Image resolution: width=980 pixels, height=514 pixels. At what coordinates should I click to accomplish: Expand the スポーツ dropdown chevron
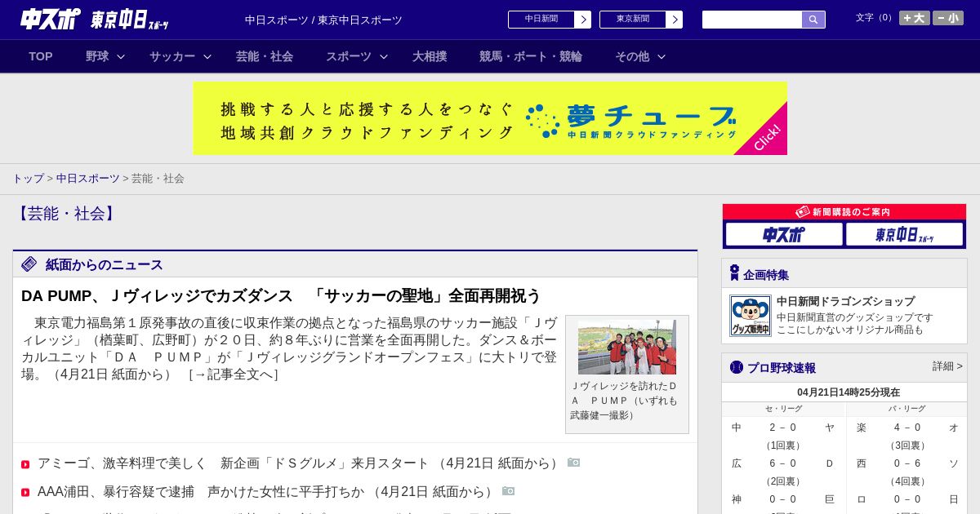[384, 56]
